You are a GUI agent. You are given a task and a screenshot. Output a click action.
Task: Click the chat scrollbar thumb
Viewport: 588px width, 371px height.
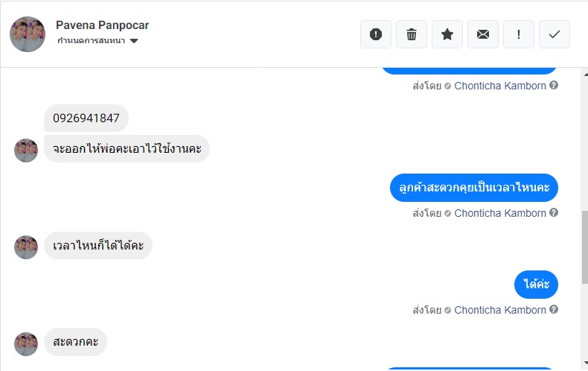[584, 246]
